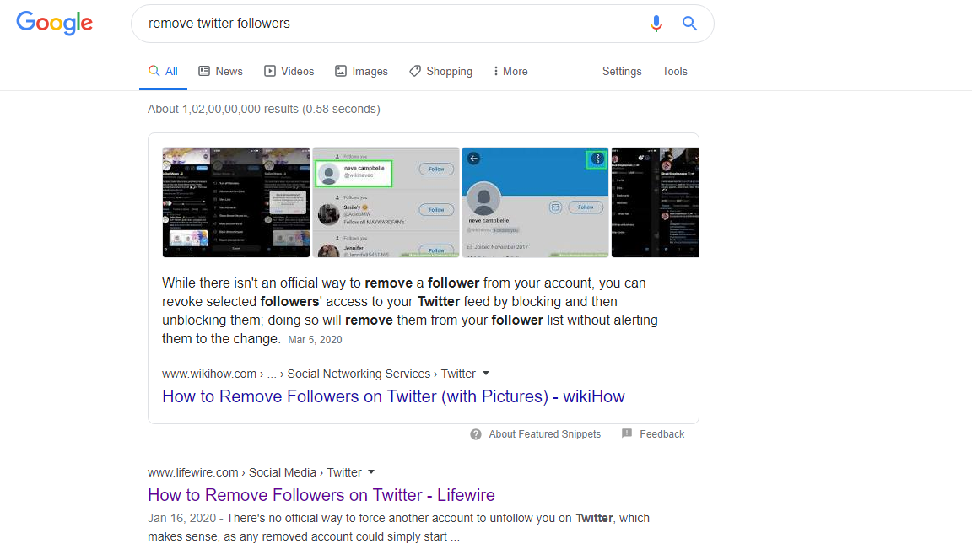Expand the wikihow.com result options arrow

tap(486, 374)
